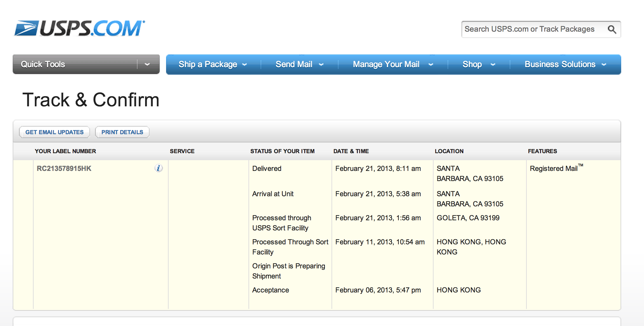The width and height of the screenshot is (644, 326).
Task: Click the GOLETA, CA 93199 location
Action: 468,218
